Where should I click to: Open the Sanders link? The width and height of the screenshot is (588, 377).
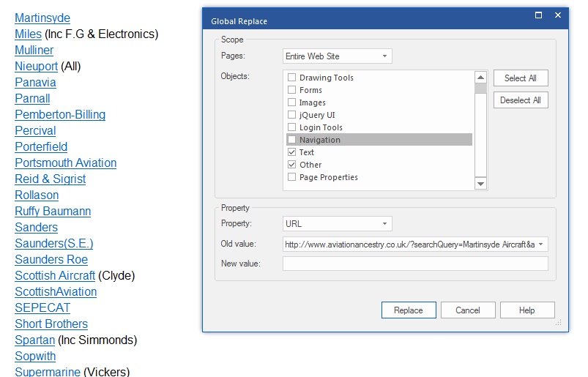37,228
